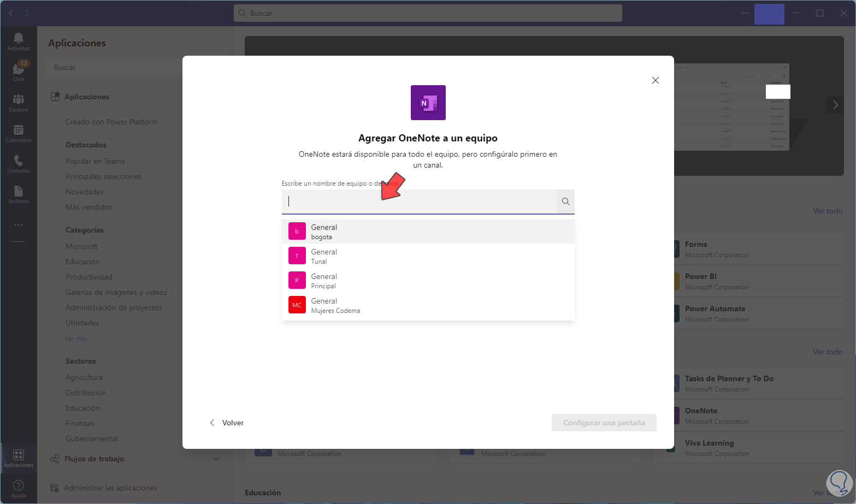
Task: Choose General channel of Mujeres Codema
Action: (428, 305)
